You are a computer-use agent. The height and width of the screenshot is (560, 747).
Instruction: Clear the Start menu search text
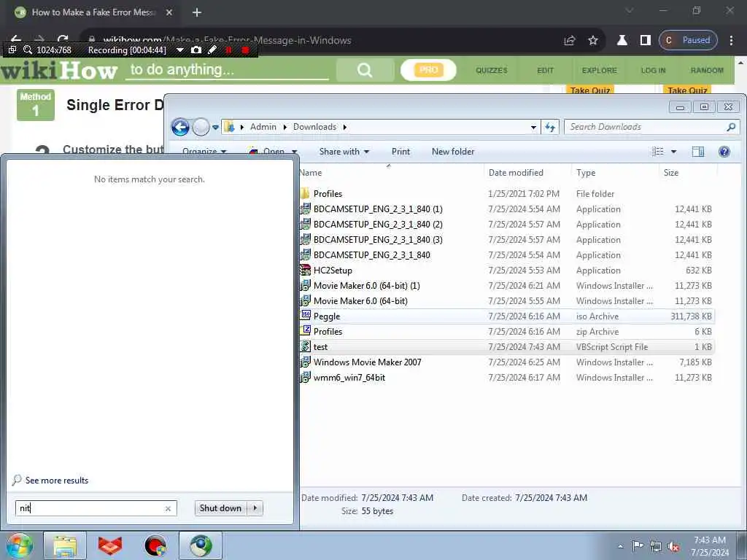168,508
